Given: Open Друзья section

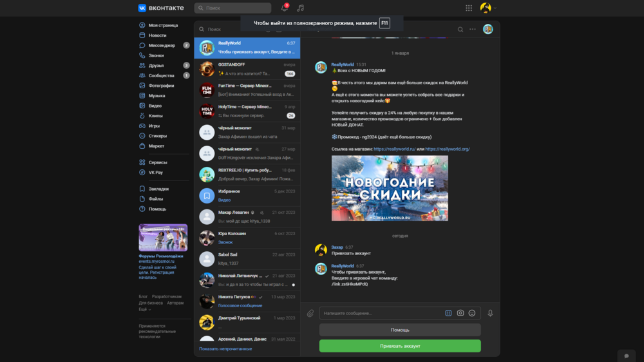Looking at the screenshot, I should [156, 65].
